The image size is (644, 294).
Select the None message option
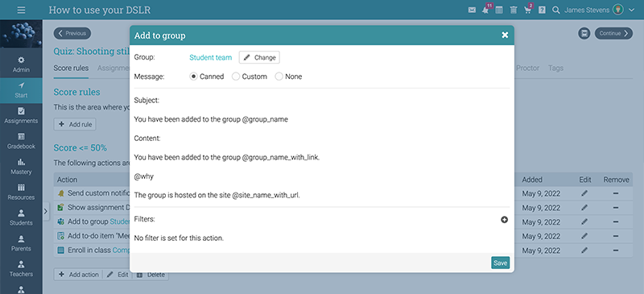point(279,77)
